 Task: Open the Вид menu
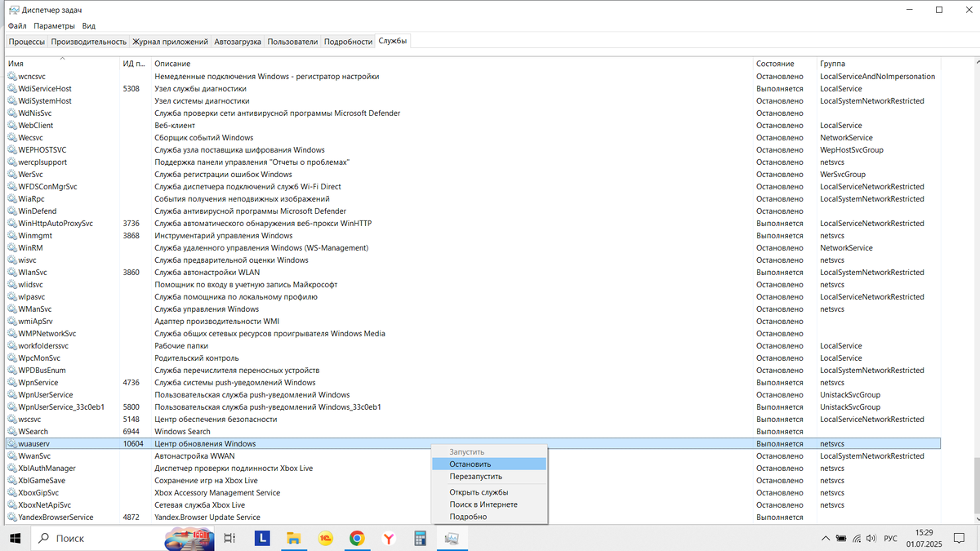pyautogui.click(x=89, y=26)
